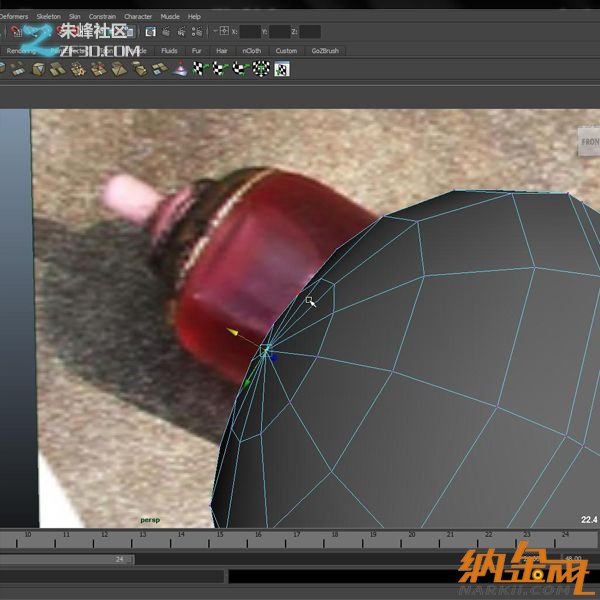The width and height of the screenshot is (600, 600).
Task: Click the UV texture editor shelf icon at the end
Action: click(283, 69)
